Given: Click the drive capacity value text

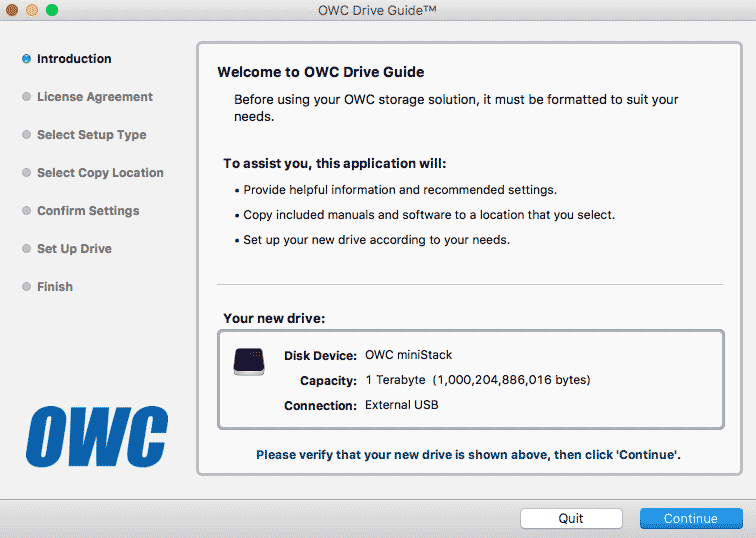Looking at the screenshot, I should pos(478,380).
